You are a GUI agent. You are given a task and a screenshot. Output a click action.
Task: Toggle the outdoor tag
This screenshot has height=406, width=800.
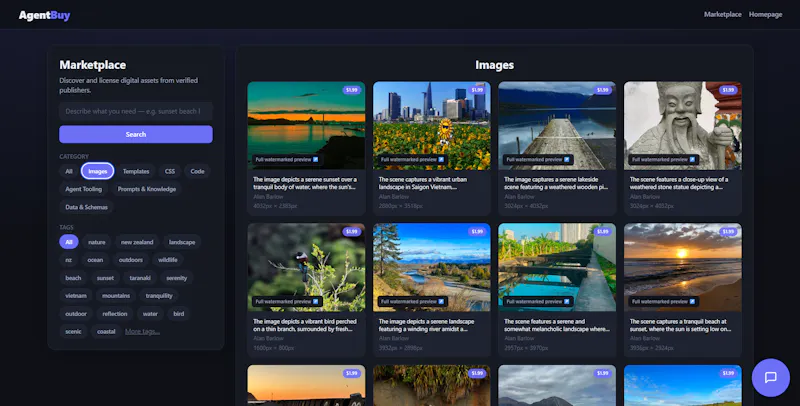click(76, 314)
